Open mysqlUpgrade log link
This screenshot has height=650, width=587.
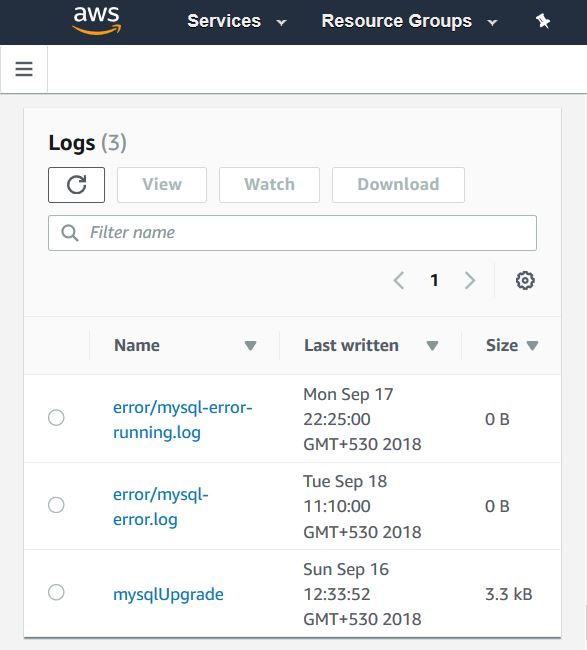168,595
